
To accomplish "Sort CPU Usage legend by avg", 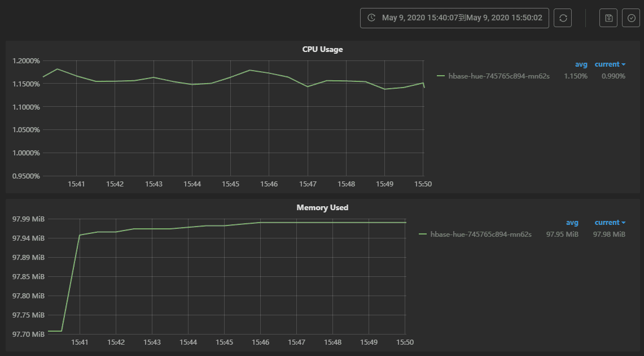I will pos(581,64).
